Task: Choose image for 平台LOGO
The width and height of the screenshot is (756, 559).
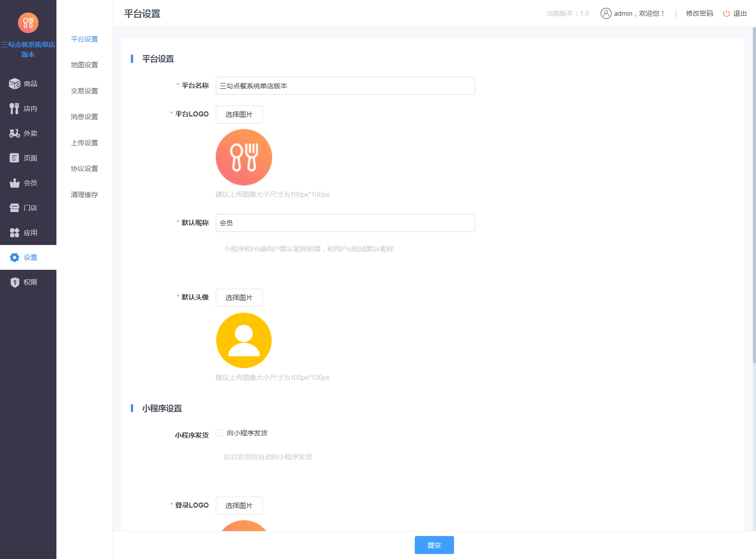Action: (x=239, y=115)
